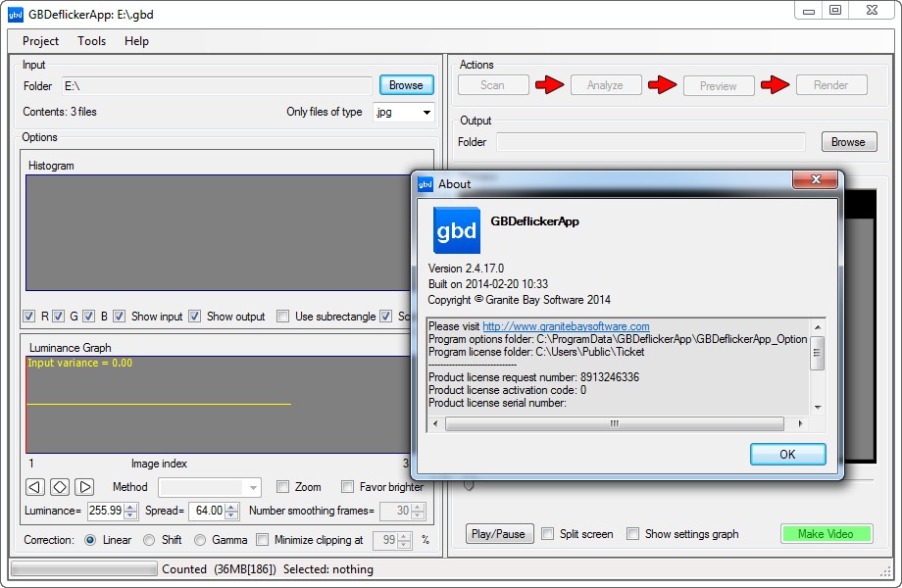
Task: Click the Histogram display area
Action: (x=219, y=233)
